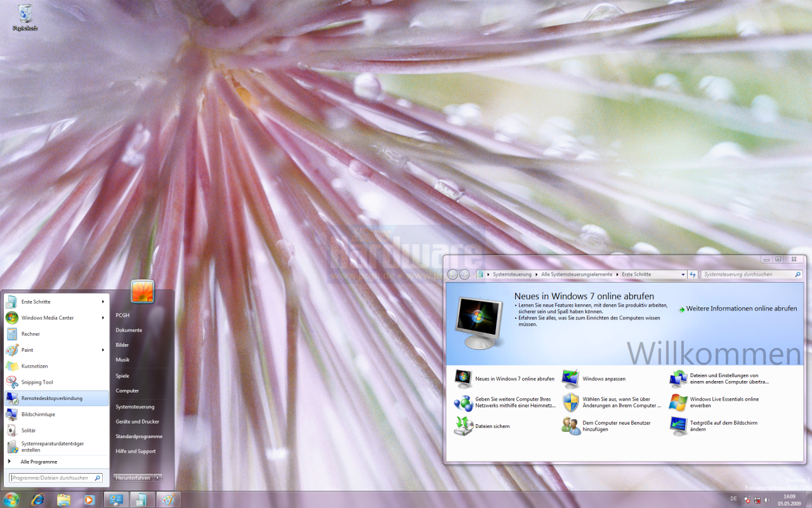Viewport: 812px width, 508px height.
Task: Open Standardprogramme
Action: pos(139,436)
